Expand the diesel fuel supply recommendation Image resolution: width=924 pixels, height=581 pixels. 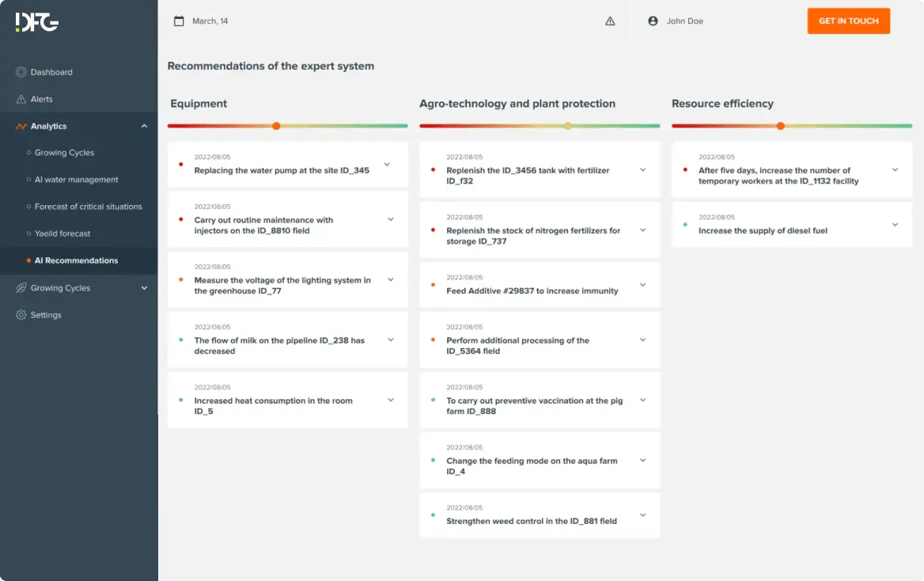(x=895, y=225)
